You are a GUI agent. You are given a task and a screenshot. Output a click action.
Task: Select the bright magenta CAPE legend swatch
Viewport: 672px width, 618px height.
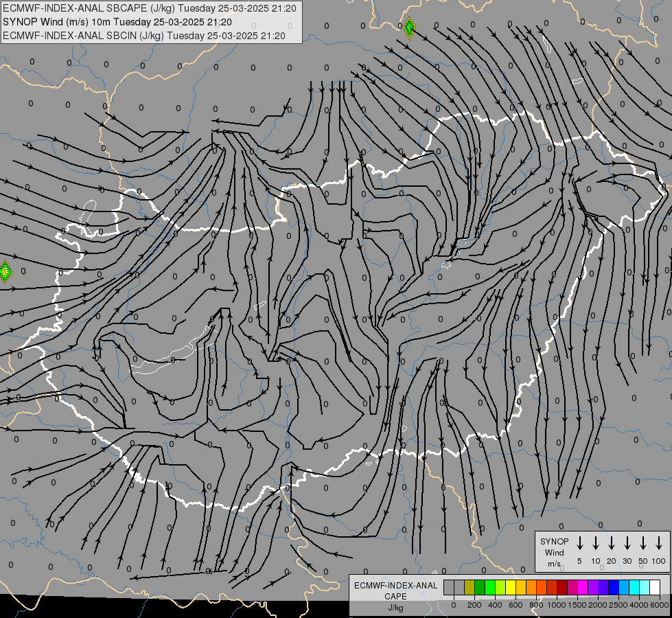(x=583, y=587)
